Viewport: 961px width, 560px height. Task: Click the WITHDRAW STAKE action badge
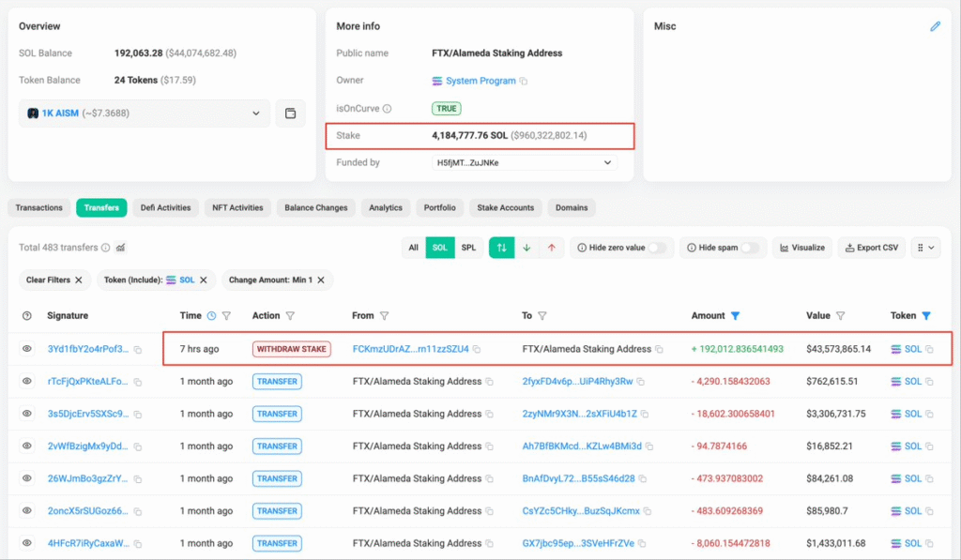pos(292,349)
